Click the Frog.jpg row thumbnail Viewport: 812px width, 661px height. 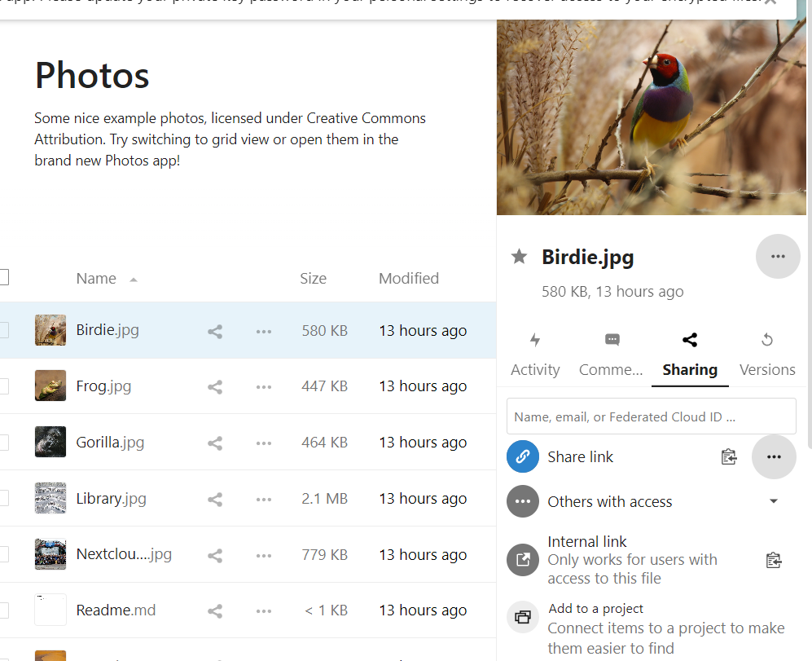coord(50,386)
